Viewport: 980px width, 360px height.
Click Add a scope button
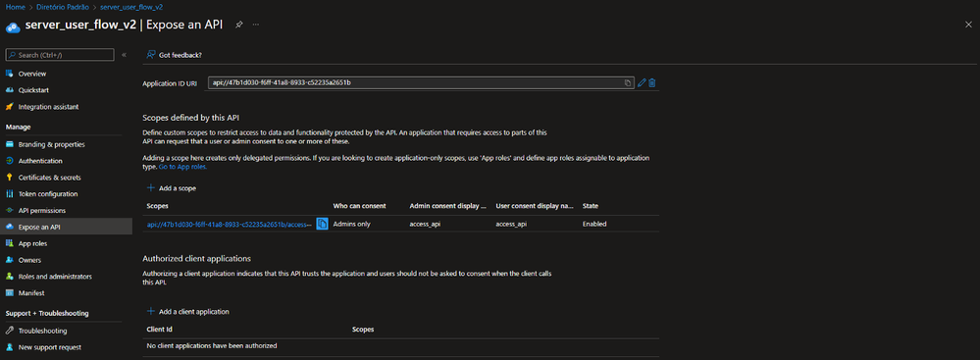click(172, 188)
